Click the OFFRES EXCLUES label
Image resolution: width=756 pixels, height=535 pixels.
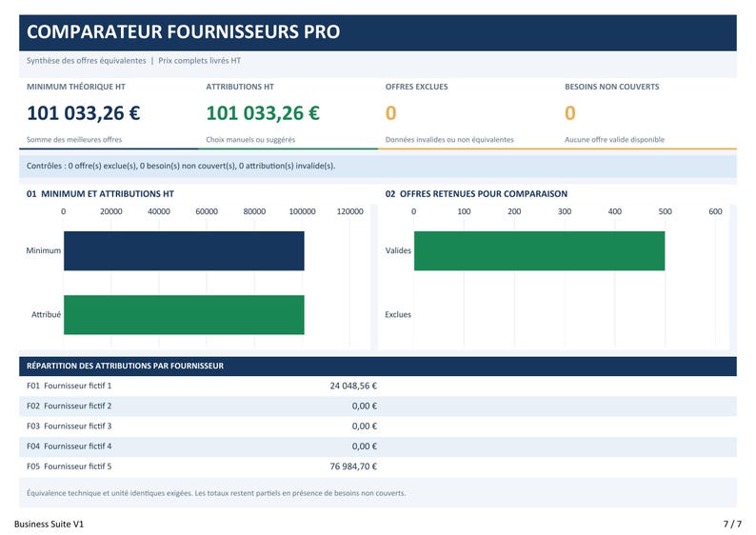click(417, 87)
